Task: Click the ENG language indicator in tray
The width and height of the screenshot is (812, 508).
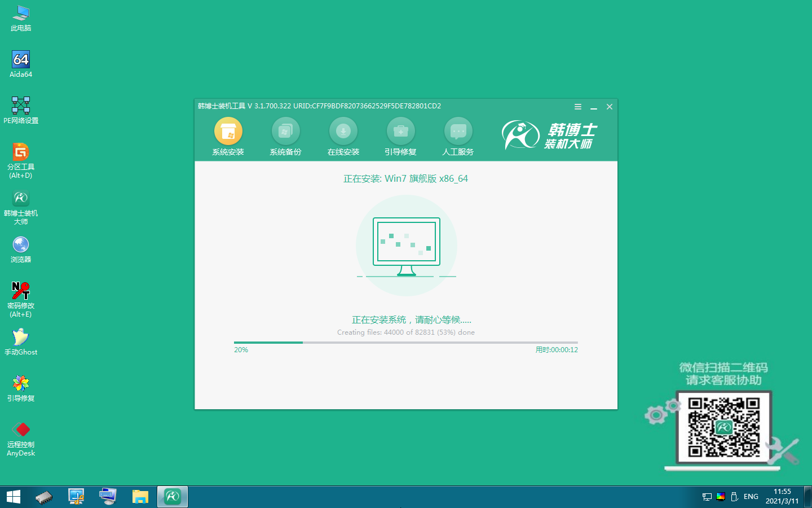Action: pos(751,497)
